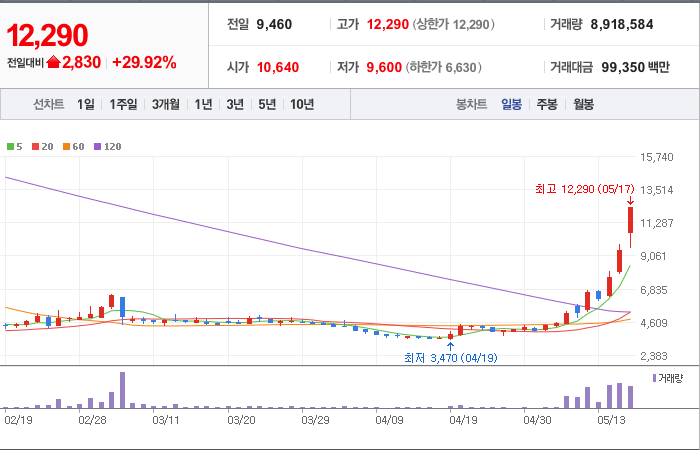The height and width of the screenshot is (450, 700).
Task: Click the +29.92% change value
Action: click(x=144, y=62)
